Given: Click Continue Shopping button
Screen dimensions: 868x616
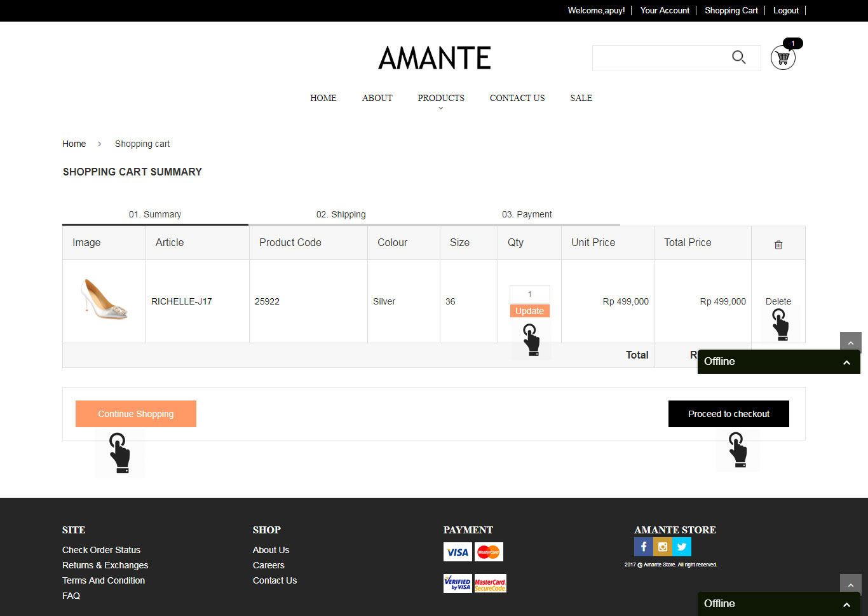Looking at the screenshot, I should [x=136, y=414].
